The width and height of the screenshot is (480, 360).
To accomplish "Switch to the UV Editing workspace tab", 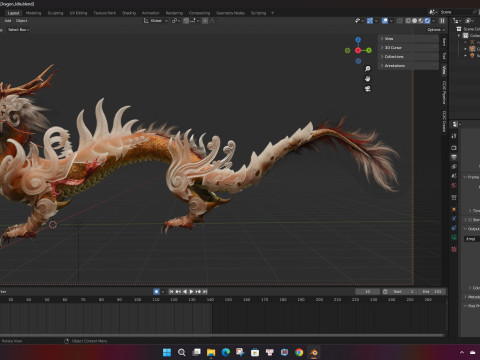I will click(78, 13).
